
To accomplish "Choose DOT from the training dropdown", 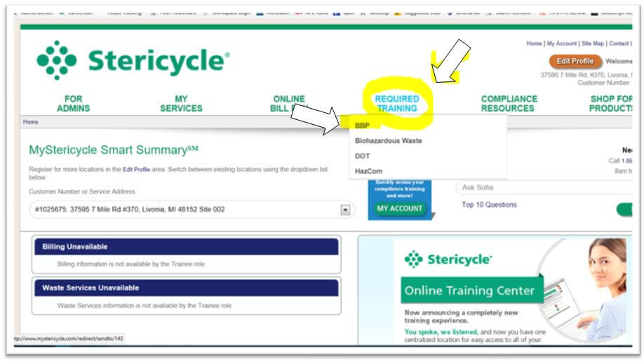I will (x=362, y=156).
